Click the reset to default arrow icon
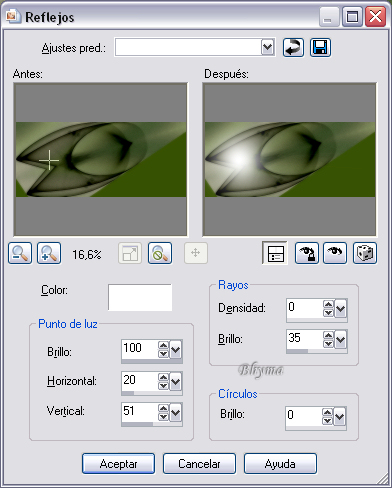Image resolution: width=392 pixels, height=488 pixels. pyautogui.click(x=293, y=48)
